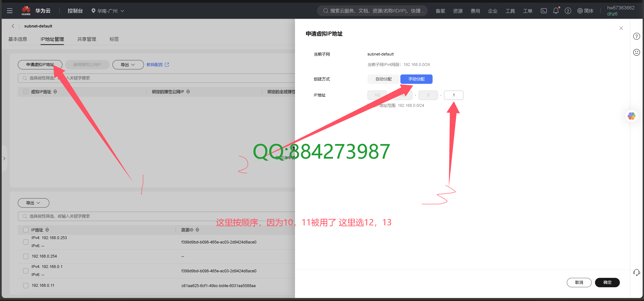Image resolution: width=644 pixels, height=301 pixels.
Task: Click 解绑弹性公网IP button
Action: coord(87,65)
